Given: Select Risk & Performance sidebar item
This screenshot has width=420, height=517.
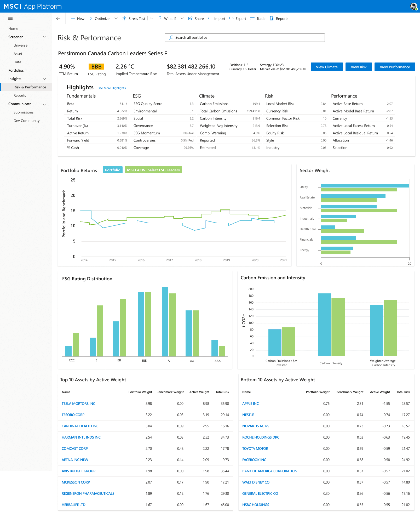Looking at the screenshot, I should point(26,87).
